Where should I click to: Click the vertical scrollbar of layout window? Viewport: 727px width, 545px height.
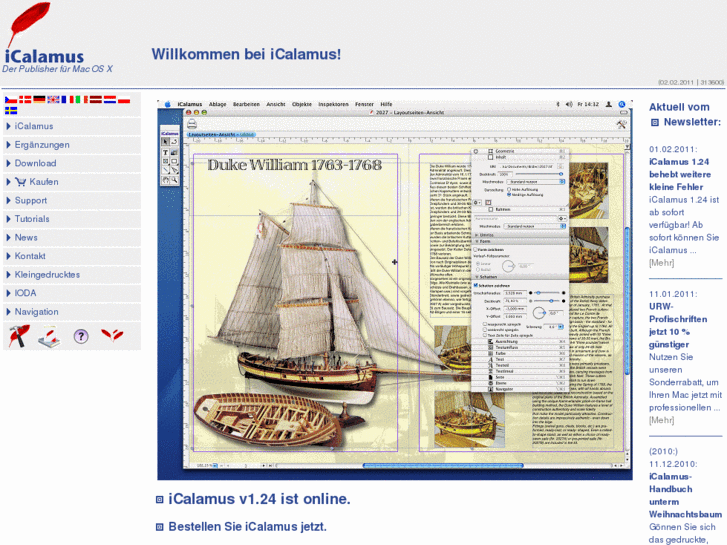point(627,301)
